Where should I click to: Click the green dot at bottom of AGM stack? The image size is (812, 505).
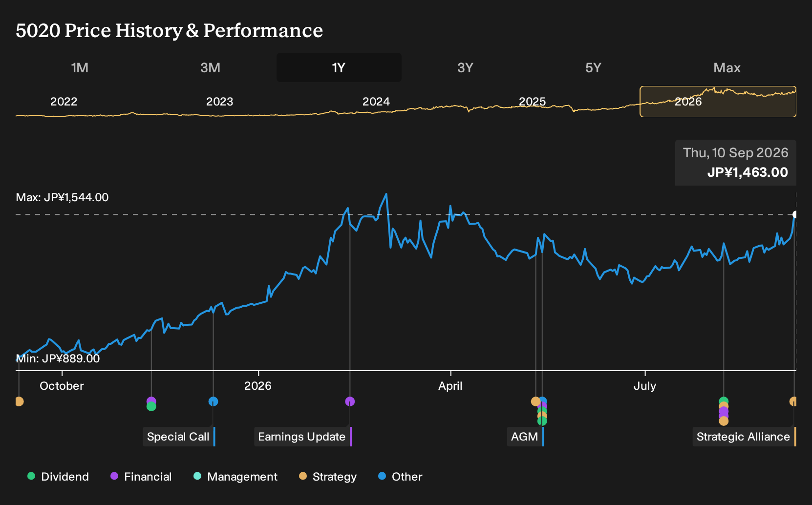click(x=542, y=421)
